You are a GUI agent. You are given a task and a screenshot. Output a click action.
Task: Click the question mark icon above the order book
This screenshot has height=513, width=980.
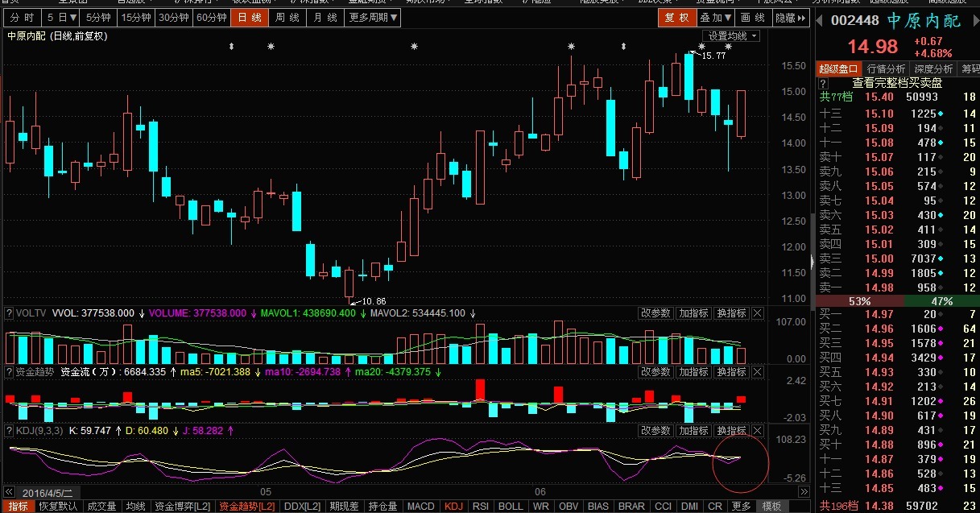823,83
